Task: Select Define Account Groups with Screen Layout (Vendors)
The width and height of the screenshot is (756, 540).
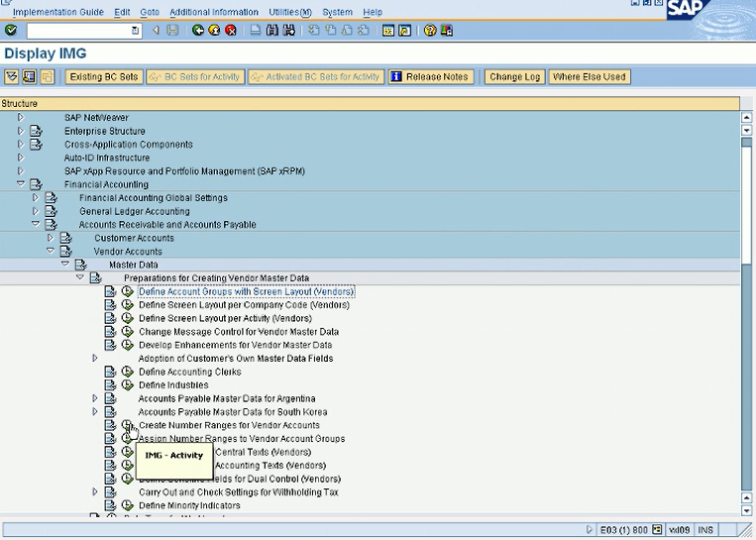Action: (247, 291)
